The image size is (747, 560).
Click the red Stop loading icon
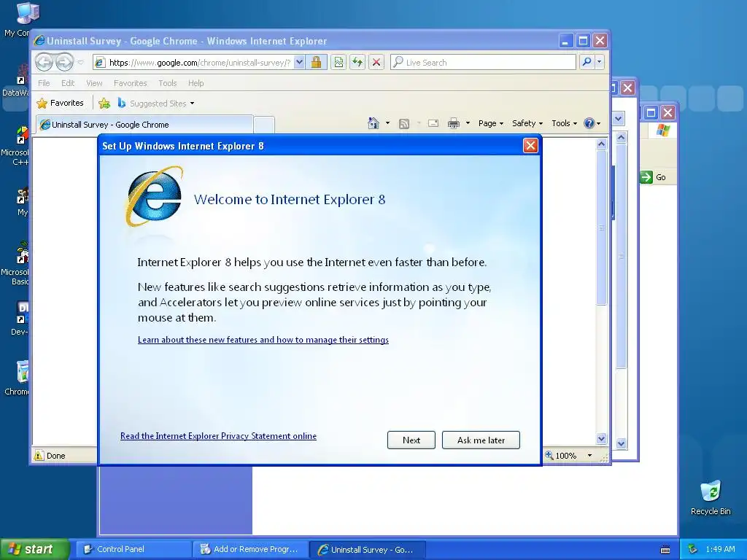[x=376, y=63]
